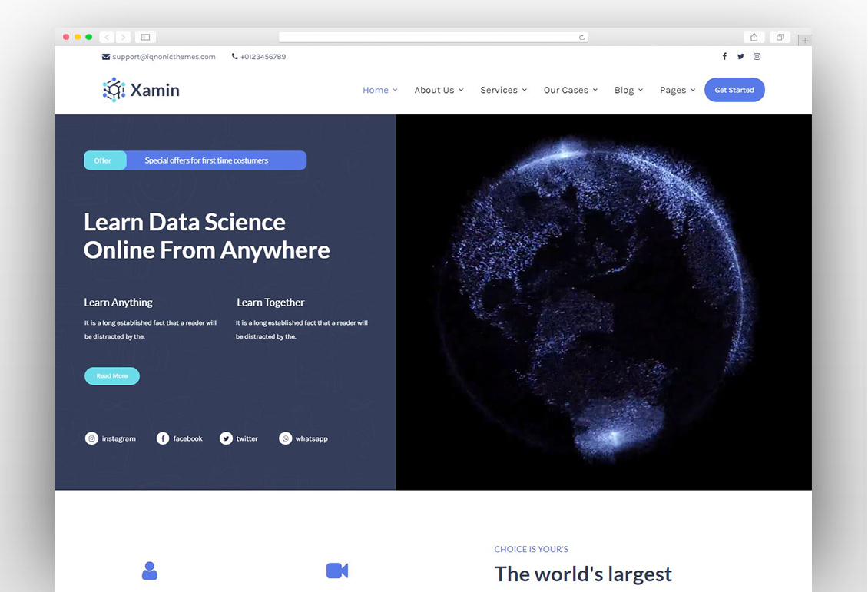Show all tabs overview icon

click(780, 37)
